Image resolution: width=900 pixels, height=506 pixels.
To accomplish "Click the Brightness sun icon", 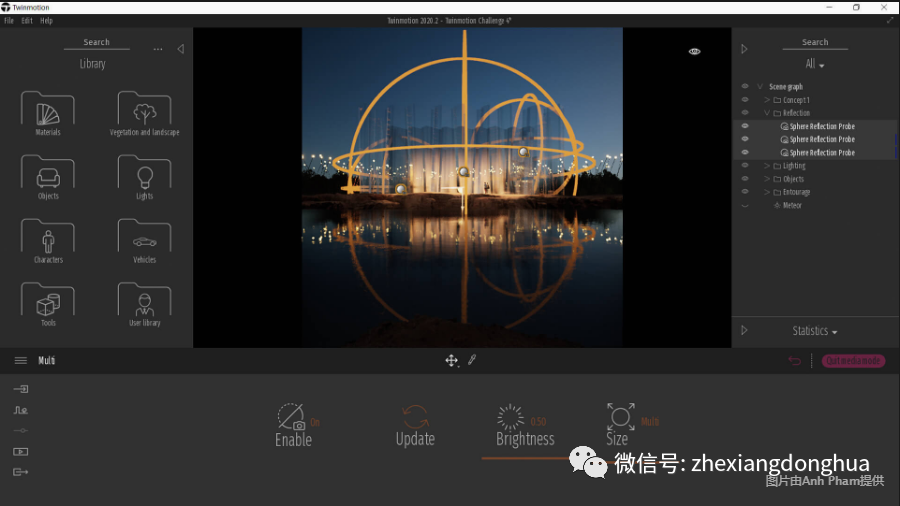I will coord(510,417).
